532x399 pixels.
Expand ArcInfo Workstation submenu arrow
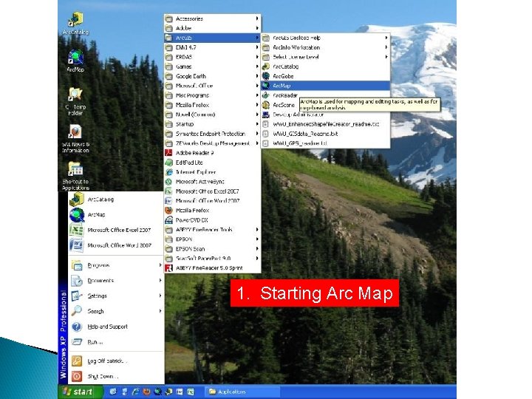tap(386, 47)
